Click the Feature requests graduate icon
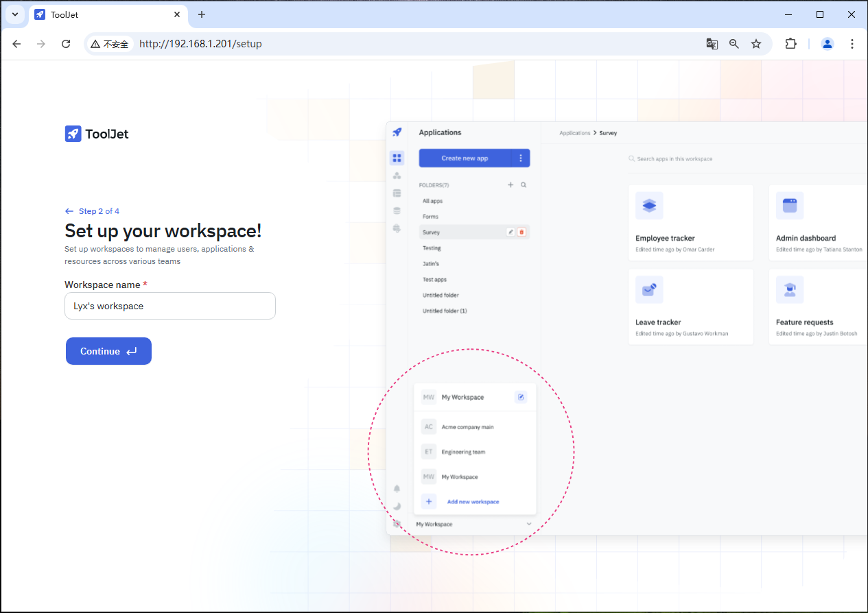868x613 pixels. pos(790,289)
